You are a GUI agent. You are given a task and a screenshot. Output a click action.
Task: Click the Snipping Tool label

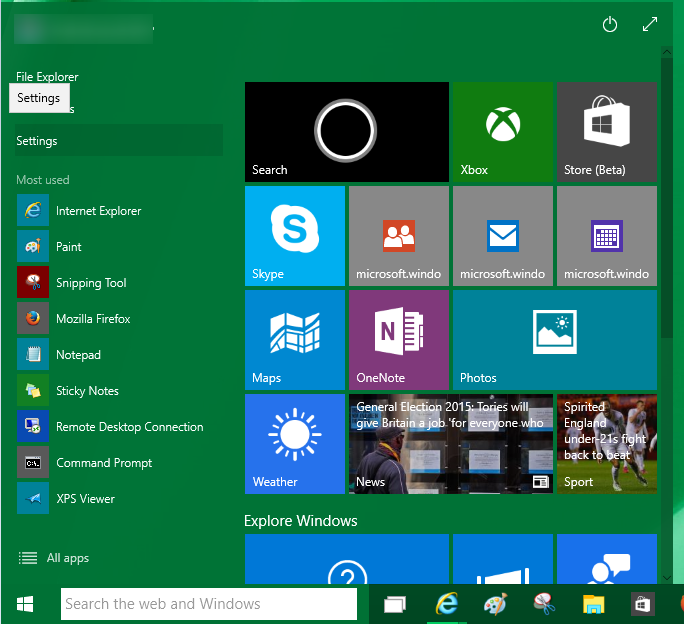coord(91,283)
